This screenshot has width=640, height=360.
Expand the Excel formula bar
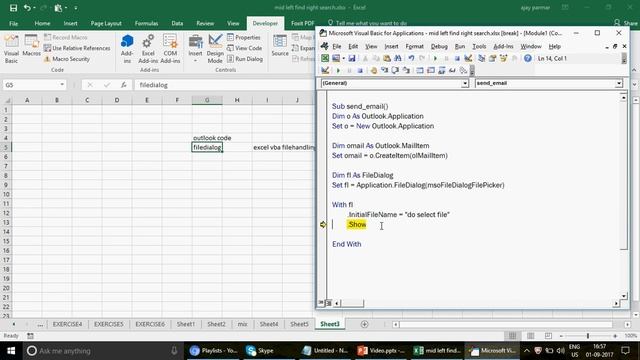coord(634,85)
